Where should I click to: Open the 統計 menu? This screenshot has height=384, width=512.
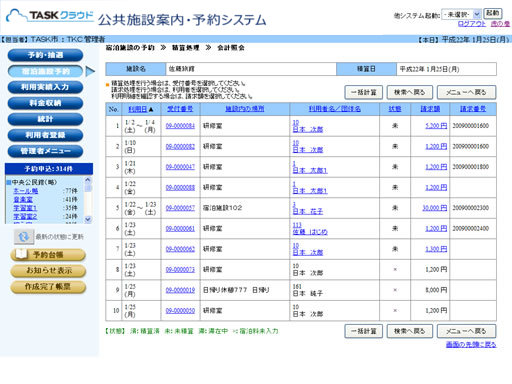[x=45, y=119]
